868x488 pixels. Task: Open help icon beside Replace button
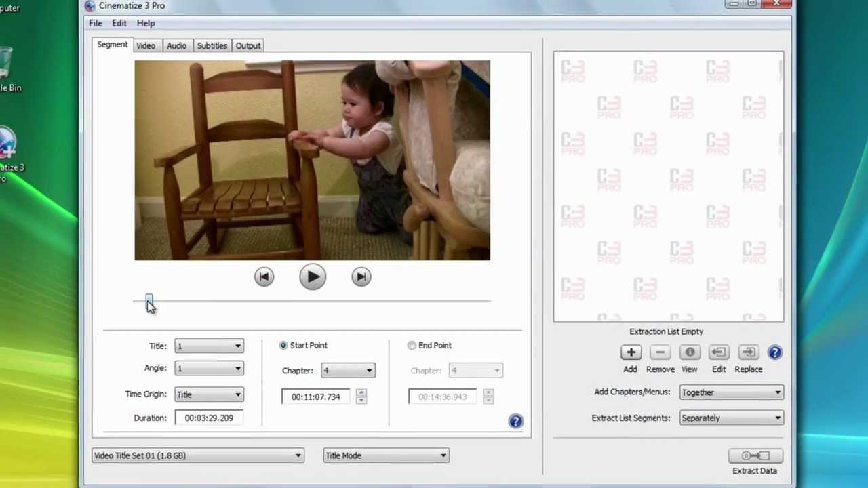[775, 352]
